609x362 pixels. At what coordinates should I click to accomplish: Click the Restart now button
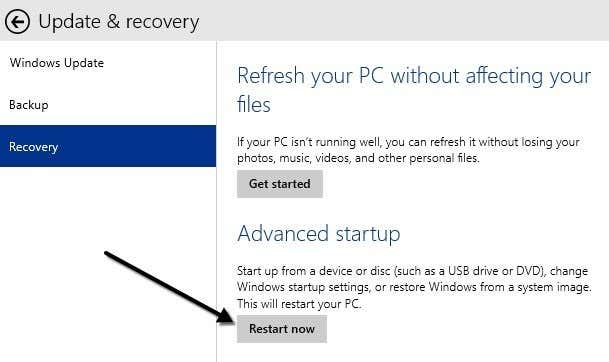[x=282, y=329]
